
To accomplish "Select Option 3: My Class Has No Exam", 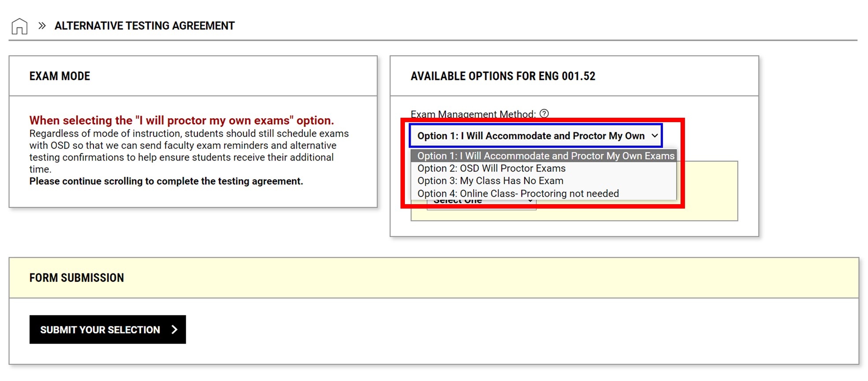I will (490, 180).
